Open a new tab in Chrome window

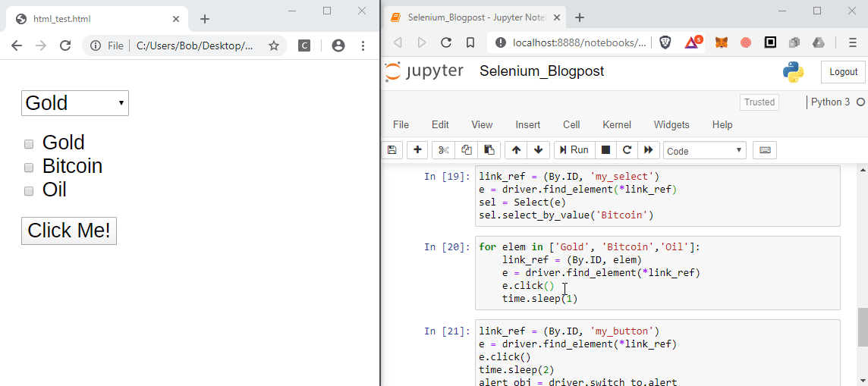click(x=205, y=20)
